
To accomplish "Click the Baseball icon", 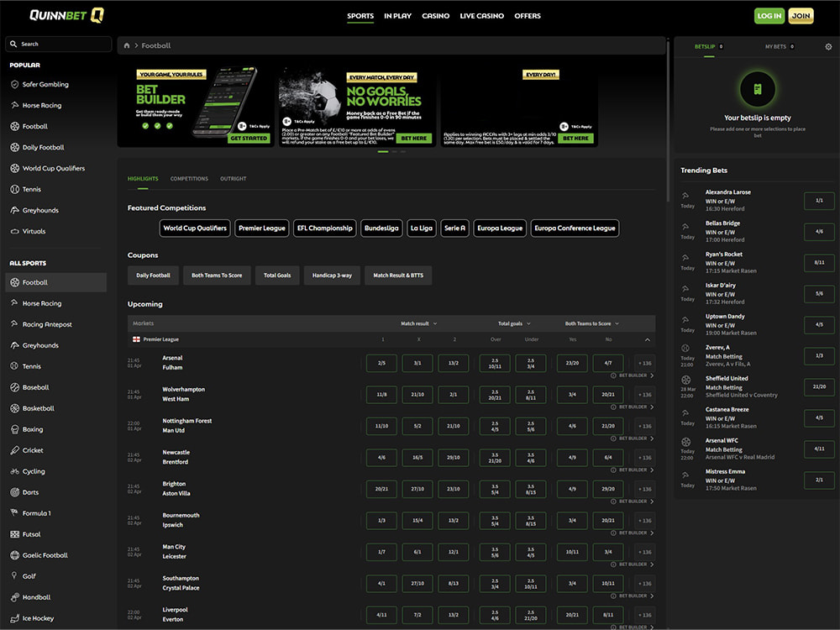I will [x=14, y=387].
